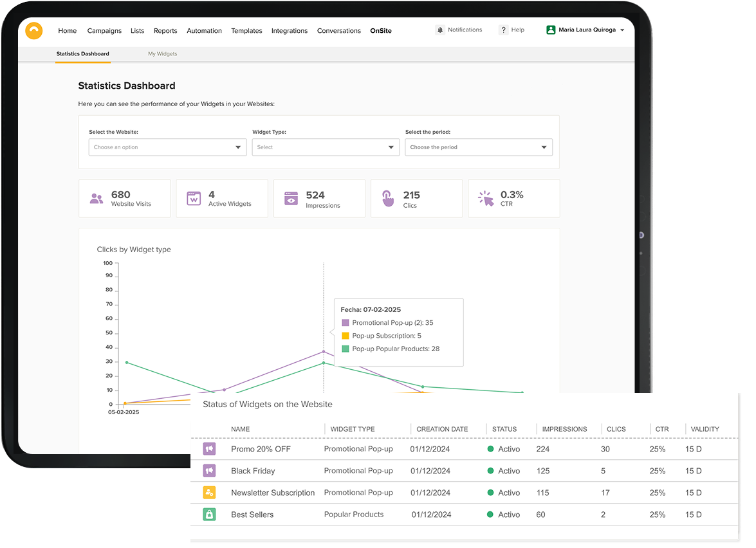This screenshot has width=756, height=548.
Task: Click the Impressions eye icon
Action: pos(291,198)
